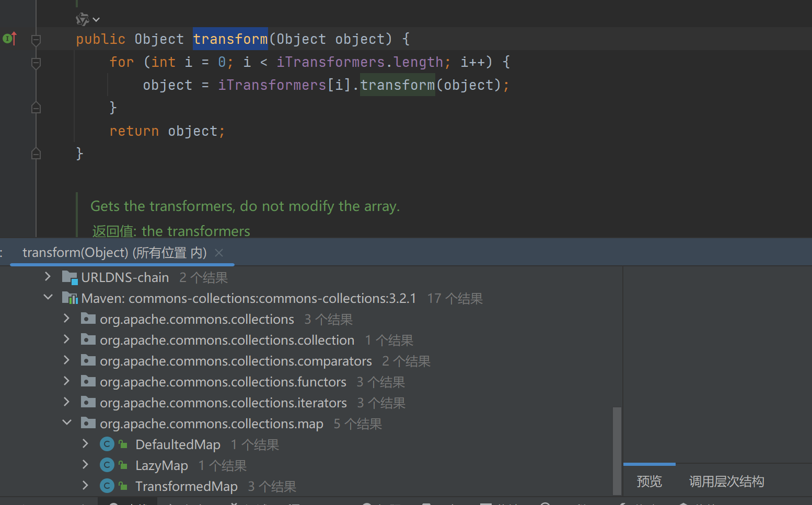
Task: Open the dropdown chevron next to the inlay icon
Action: (96, 20)
